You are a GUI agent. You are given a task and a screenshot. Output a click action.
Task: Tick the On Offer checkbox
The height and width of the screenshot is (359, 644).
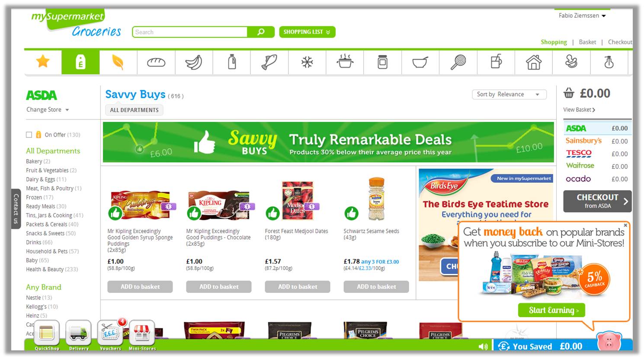(29, 135)
